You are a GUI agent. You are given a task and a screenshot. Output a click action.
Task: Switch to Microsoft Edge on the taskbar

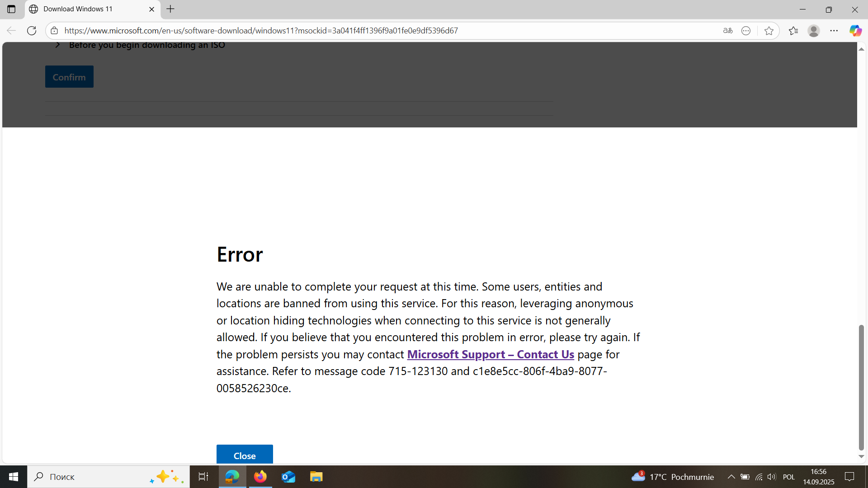coord(232,477)
